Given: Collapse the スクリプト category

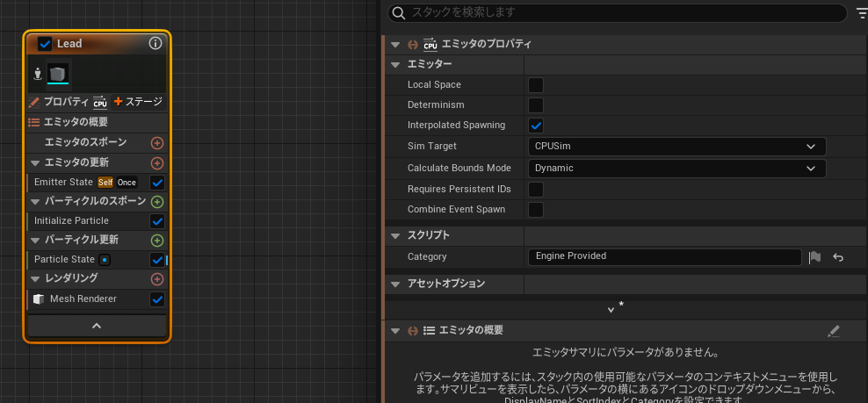Looking at the screenshot, I should click(x=395, y=236).
